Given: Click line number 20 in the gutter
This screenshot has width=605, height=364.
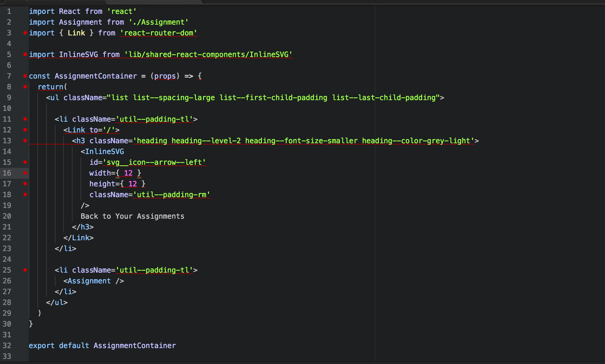Looking at the screenshot, I should pyautogui.click(x=7, y=216).
